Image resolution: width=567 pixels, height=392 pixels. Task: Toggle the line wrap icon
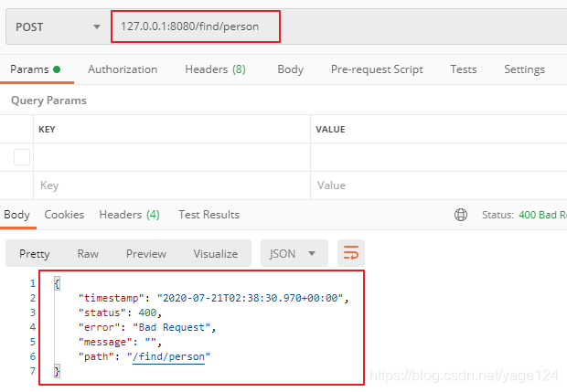pyautogui.click(x=351, y=253)
